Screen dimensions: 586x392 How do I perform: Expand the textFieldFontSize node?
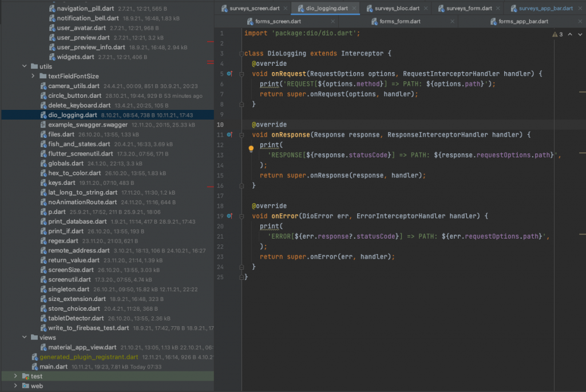click(x=33, y=76)
